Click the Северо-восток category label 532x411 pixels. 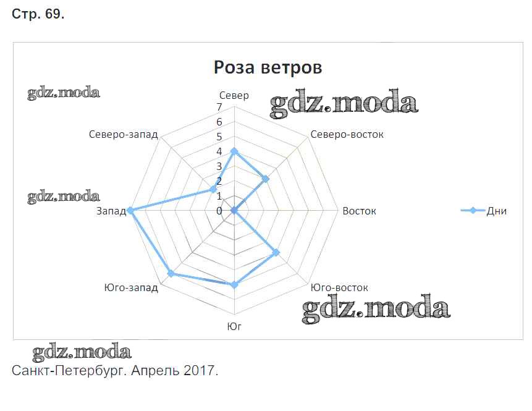click(x=347, y=134)
